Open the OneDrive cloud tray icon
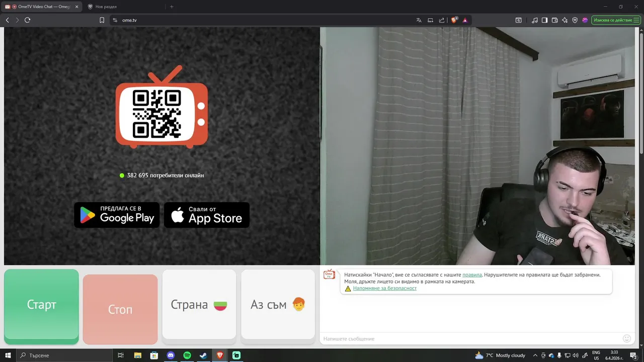644x362 pixels. click(551, 355)
